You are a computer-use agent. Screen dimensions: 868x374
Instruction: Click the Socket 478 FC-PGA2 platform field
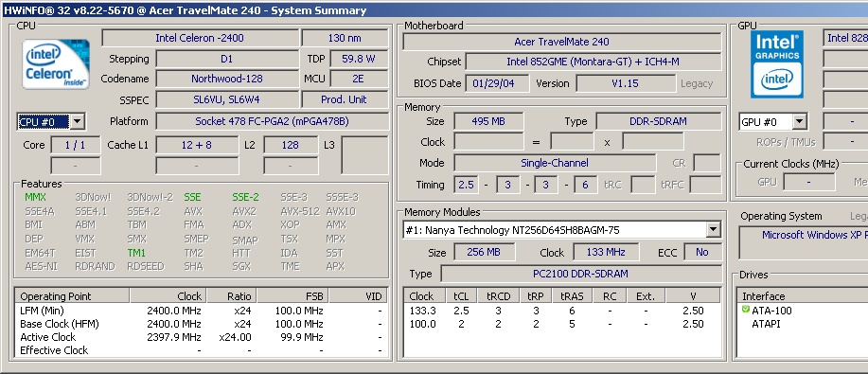coord(272,121)
